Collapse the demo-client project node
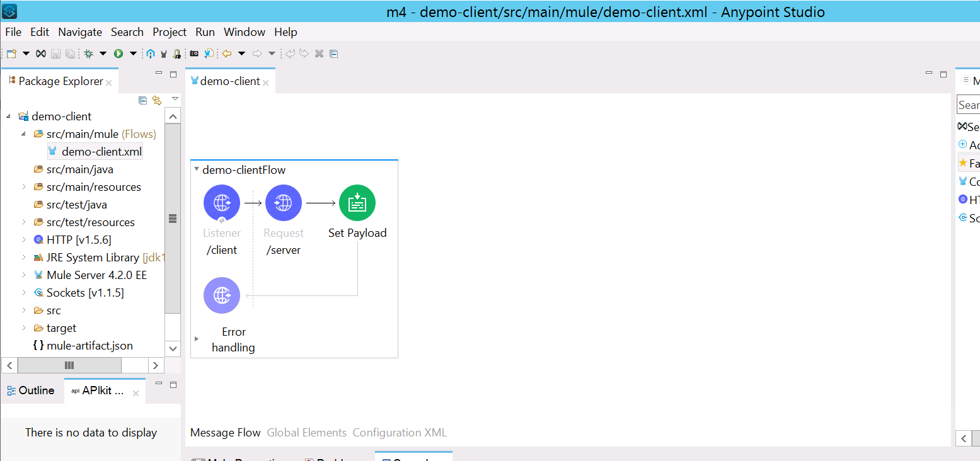 click(x=9, y=117)
